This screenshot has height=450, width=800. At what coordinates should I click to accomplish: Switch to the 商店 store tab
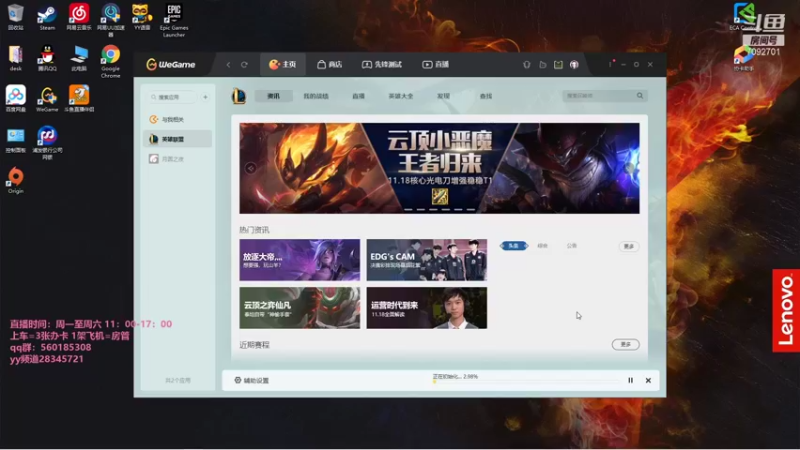[x=330, y=64]
